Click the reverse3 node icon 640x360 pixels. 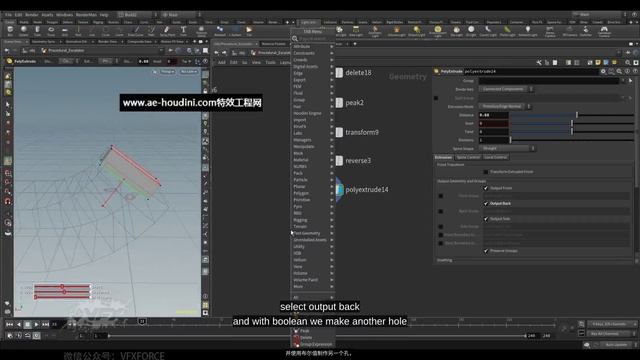(x=339, y=160)
